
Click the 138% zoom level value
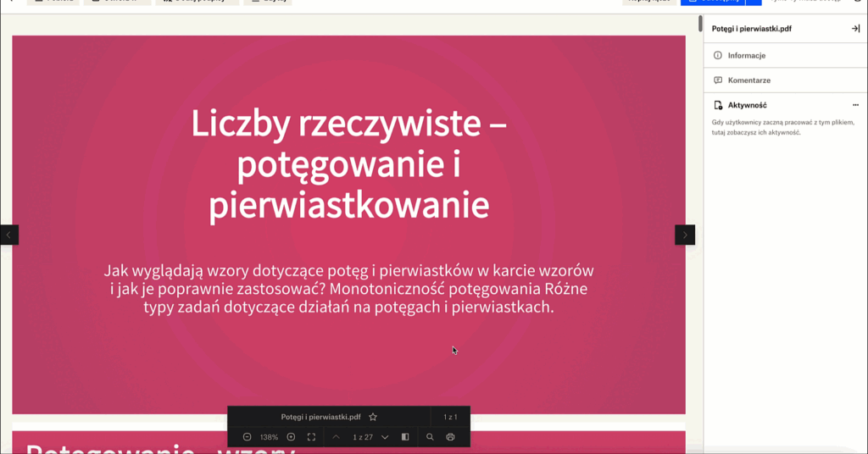pyautogui.click(x=269, y=437)
